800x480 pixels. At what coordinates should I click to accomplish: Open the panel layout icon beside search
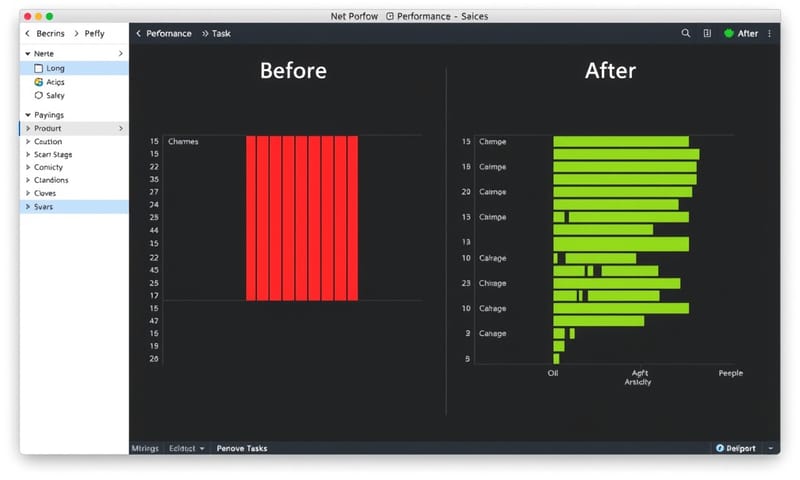pos(707,33)
